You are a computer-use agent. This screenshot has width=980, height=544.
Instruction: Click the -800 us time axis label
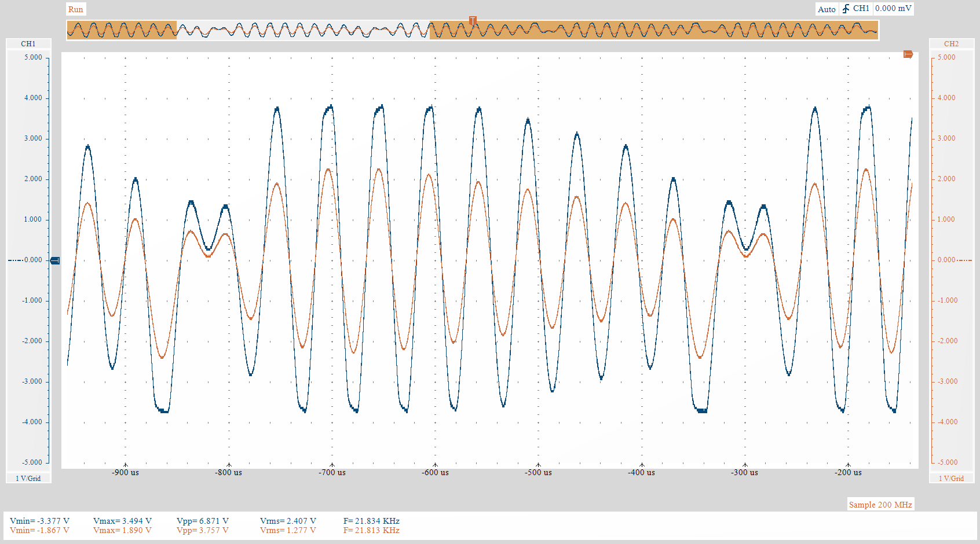pyautogui.click(x=229, y=473)
